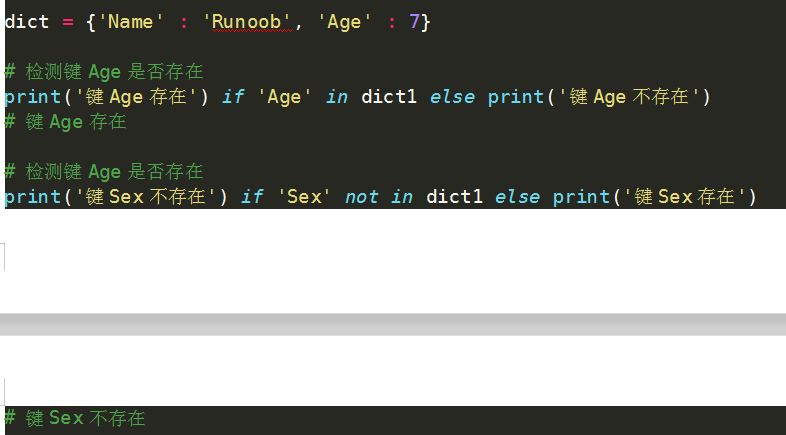Click the first '# 检测键 Age 是否存在' comment
The width and height of the screenshot is (786, 435).
click(104, 72)
